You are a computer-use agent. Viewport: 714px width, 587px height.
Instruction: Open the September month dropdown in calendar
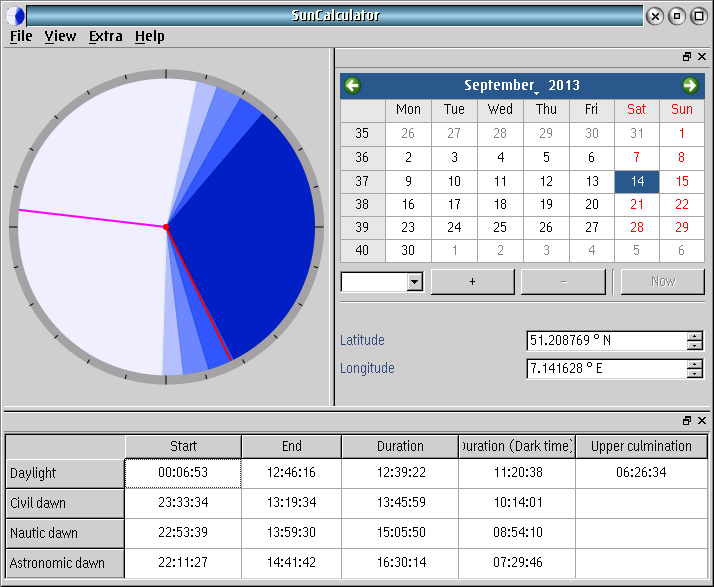[501, 85]
